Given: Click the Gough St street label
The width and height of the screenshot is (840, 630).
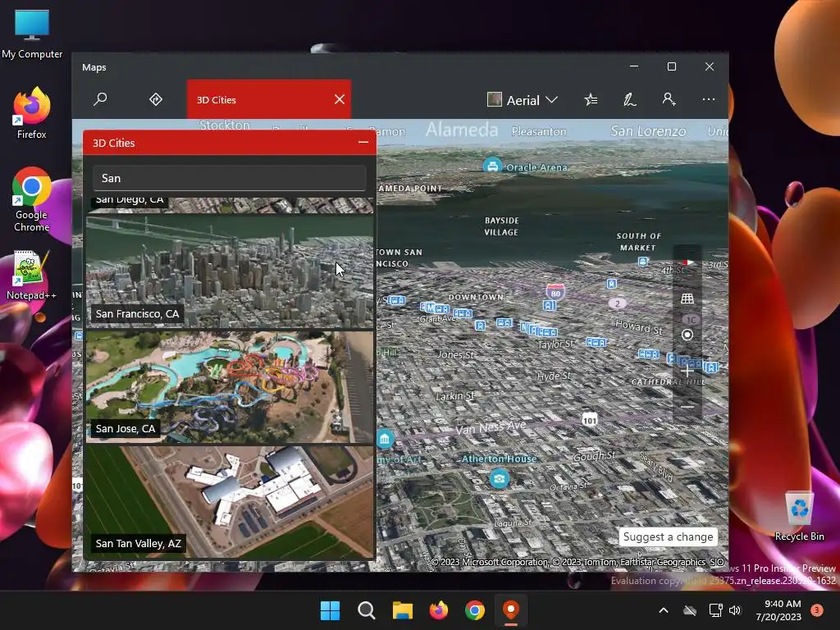Looking at the screenshot, I should tap(594, 456).
